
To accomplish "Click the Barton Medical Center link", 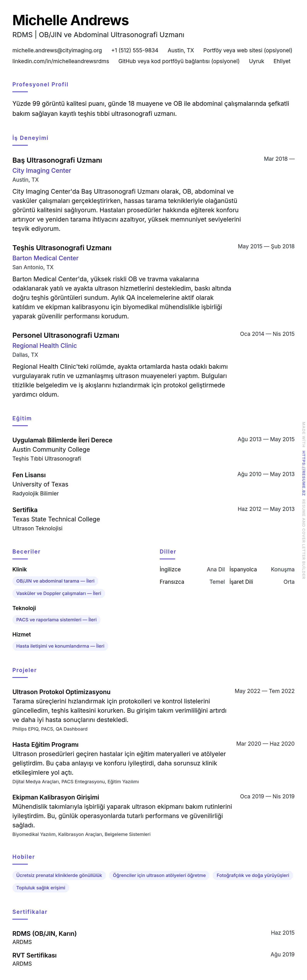I will 45,258.
